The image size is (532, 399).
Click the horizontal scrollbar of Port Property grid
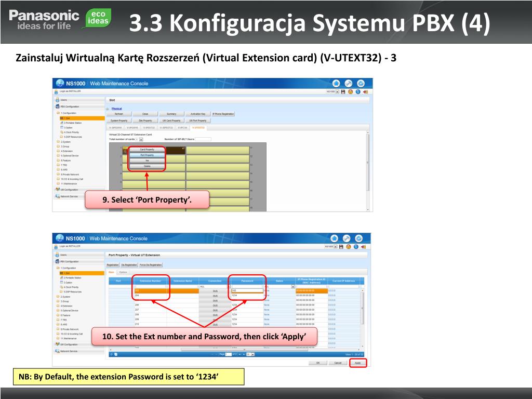point(244,350)
